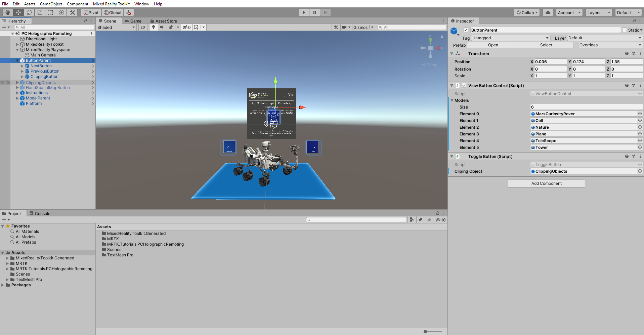Click favorites star icon in Project toolbar
Viewport: 644px width, 335px height.
click(x=429, y=220)
